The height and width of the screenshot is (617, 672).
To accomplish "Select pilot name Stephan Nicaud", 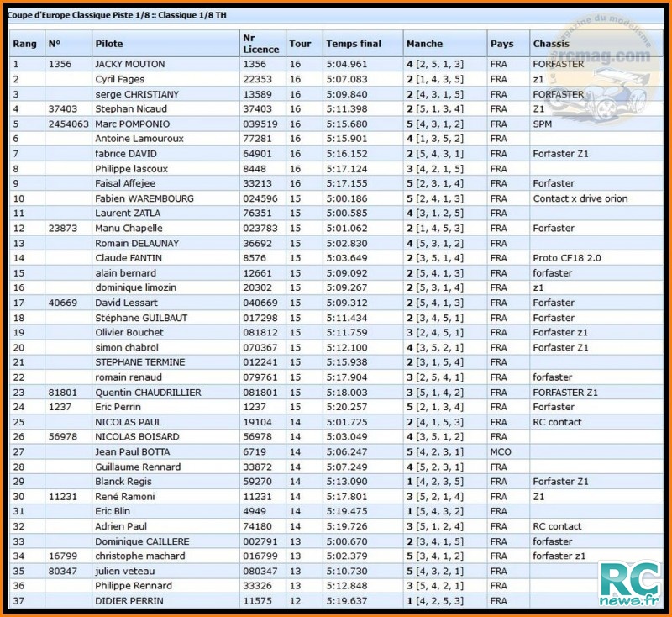I will coord(131,109).
